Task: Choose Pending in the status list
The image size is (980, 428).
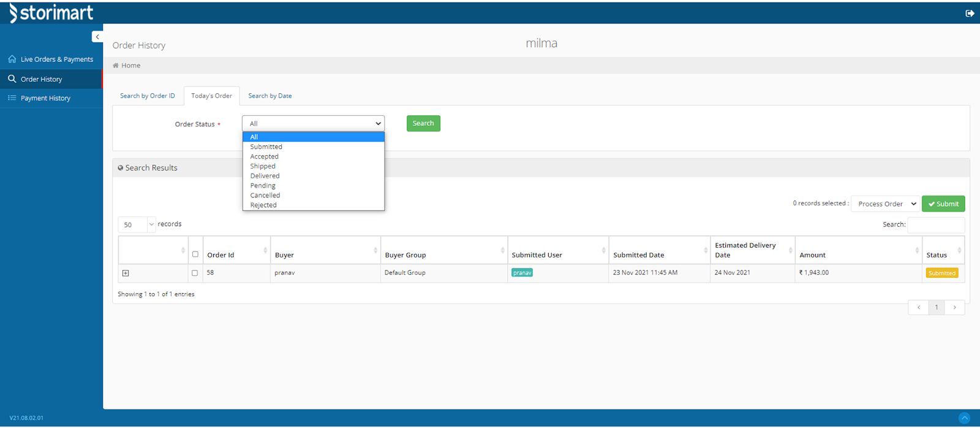Action: [x=314, y=186]
